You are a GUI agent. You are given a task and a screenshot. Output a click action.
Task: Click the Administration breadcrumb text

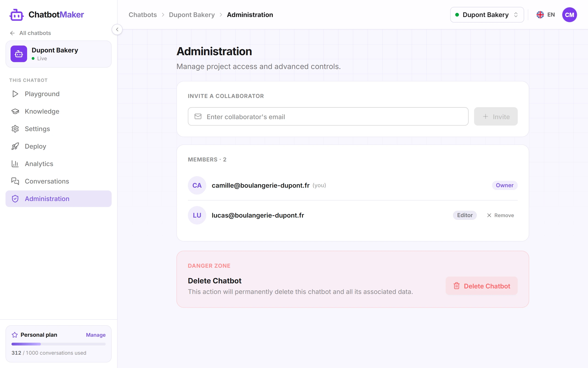[x=250, y=14]
